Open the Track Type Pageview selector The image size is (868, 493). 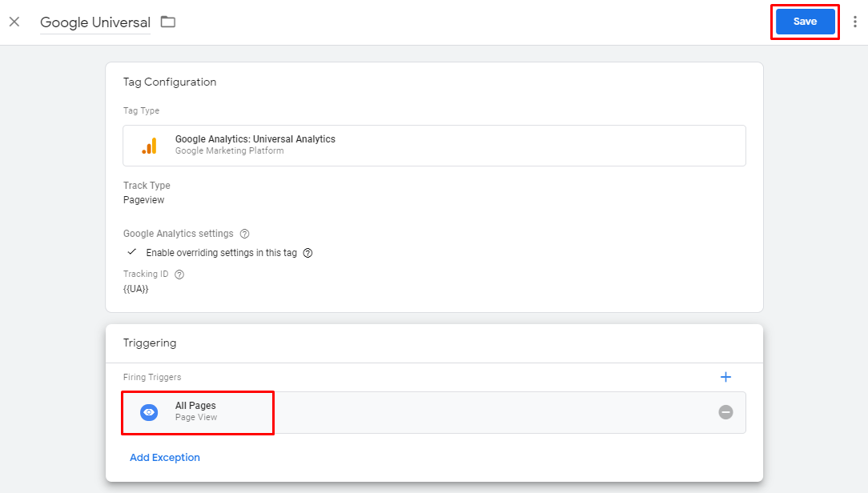143,199
